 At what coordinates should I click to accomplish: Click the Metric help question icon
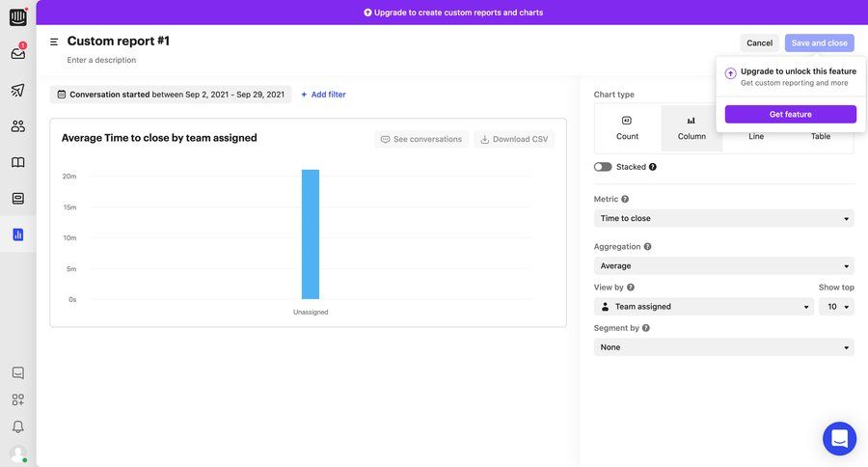coord(625,199)
